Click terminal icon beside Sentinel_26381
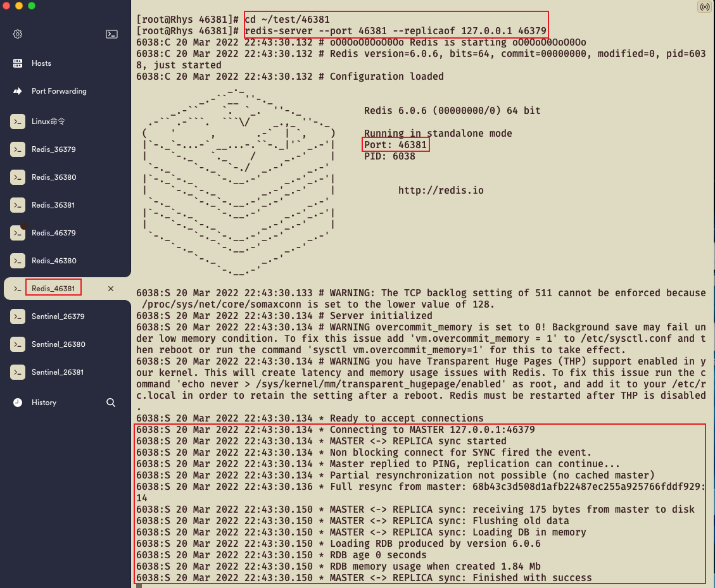Viewport: 715px width, 588px height. pyautogui.click(x=18, y=372)
